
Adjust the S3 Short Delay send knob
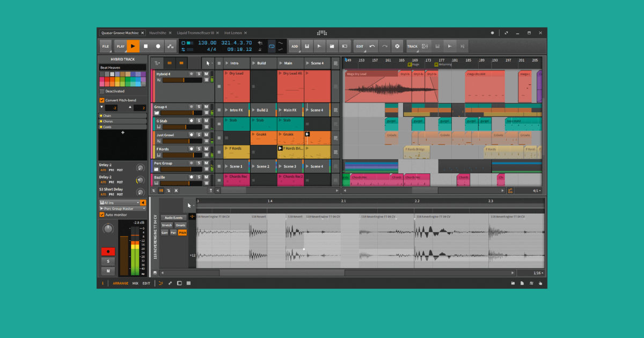point(140,192)
